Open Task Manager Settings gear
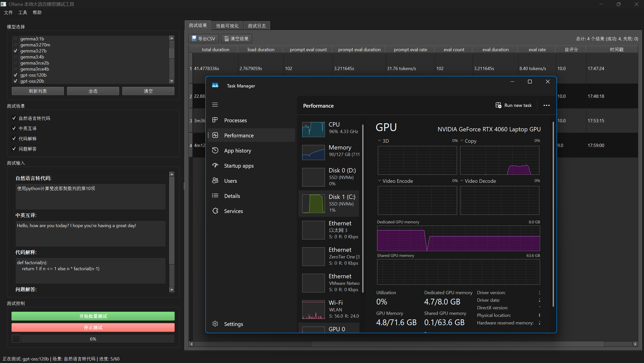The image size is (644, 363). pyautogui.click(x=215, y=324)
